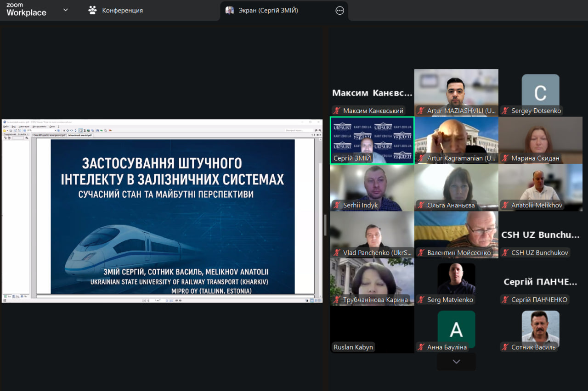Open more options on the shared screen tab
This screenshot has height=391, width=588.
point(339,11)
